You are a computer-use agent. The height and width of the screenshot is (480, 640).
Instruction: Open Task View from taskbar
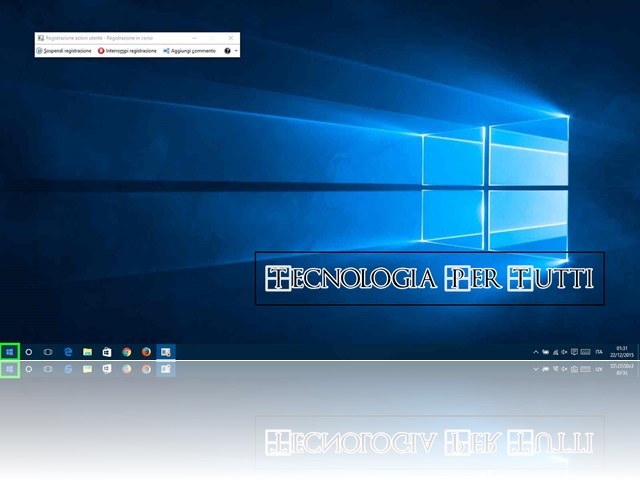point(48,352)
